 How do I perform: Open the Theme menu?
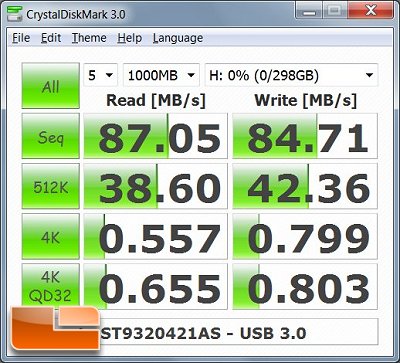[89, 38]
